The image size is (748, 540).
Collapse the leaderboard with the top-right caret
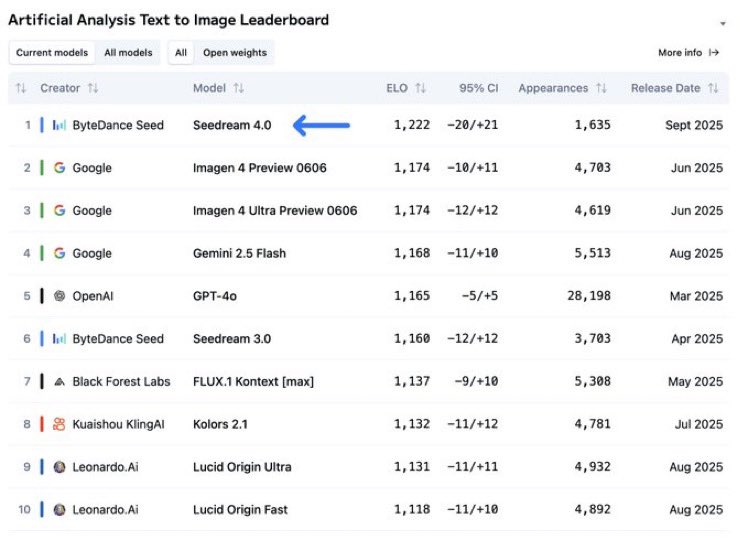[x=723, y=23]
